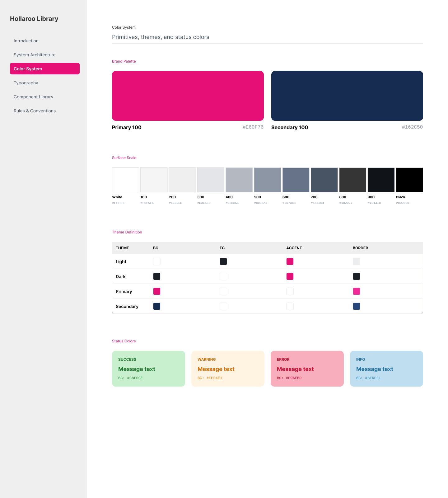Click Primary theme BG color chip
This screenshot has height=498, width=448.
point(157,291)
